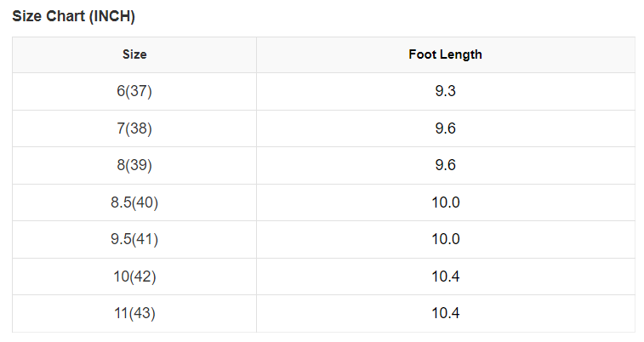Screen dimensions: 644x342
Task: Select foot length 10.0 for size 9.5(41)
Action: [446, 239]
